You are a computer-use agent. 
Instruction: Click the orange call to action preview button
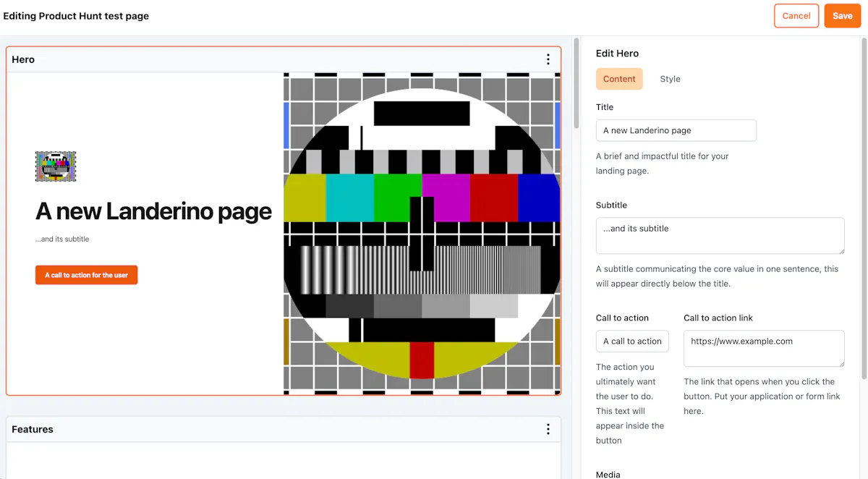coord(87,275)
